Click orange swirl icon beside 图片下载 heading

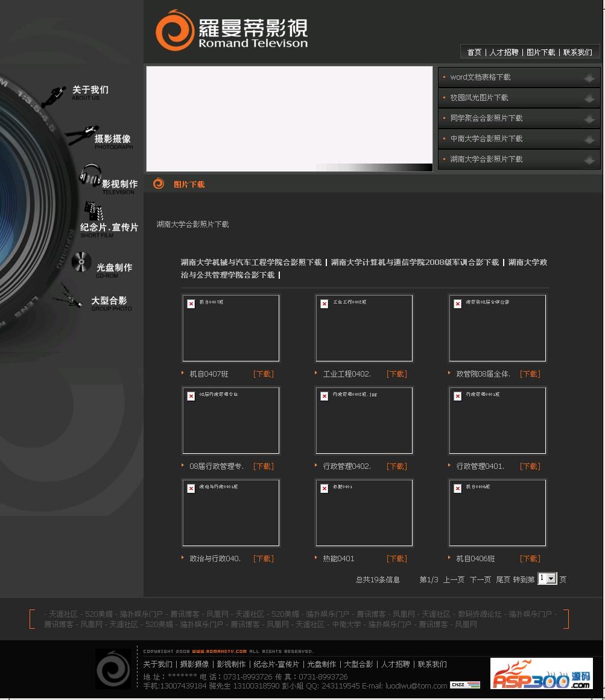(x=159, y=183)
